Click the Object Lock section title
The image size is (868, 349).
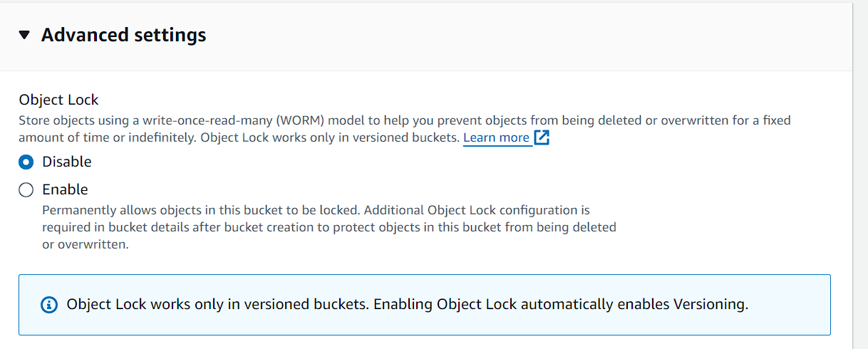[x=59, y=100]
